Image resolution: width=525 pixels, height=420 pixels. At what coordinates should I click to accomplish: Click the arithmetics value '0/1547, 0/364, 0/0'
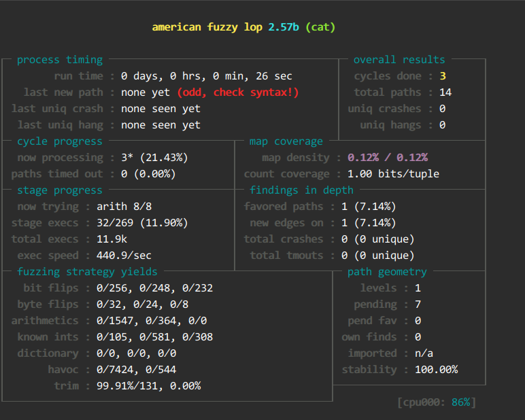152,321
